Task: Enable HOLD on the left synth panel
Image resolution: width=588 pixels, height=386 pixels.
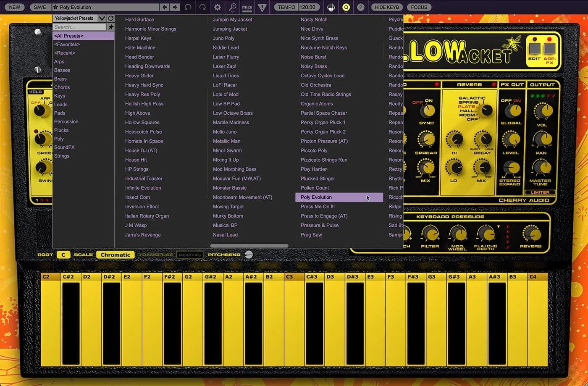Action: point(36,91)
